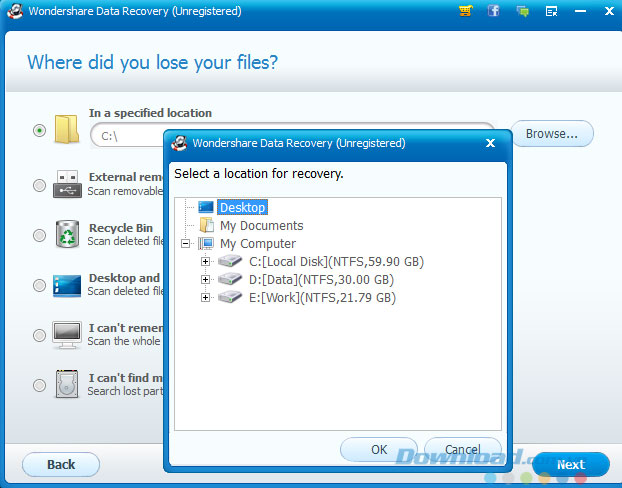Click the hard disk icon for lost partitions

pyautogui.click(x=67, y=384)
